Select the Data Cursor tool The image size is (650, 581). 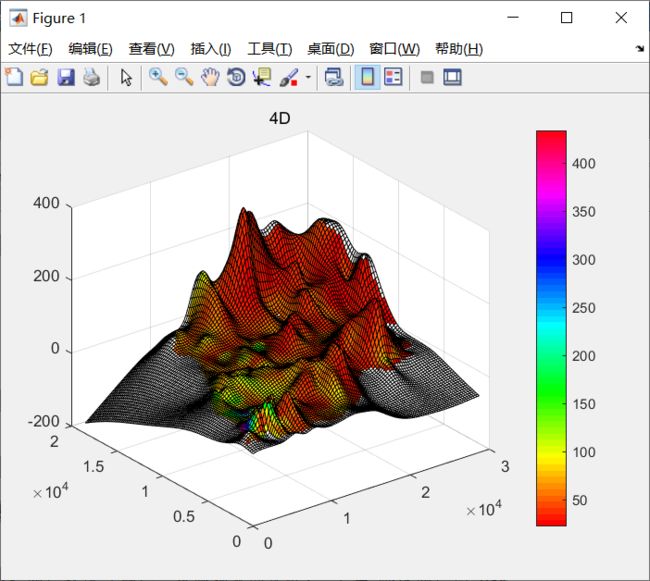point(262,77)
